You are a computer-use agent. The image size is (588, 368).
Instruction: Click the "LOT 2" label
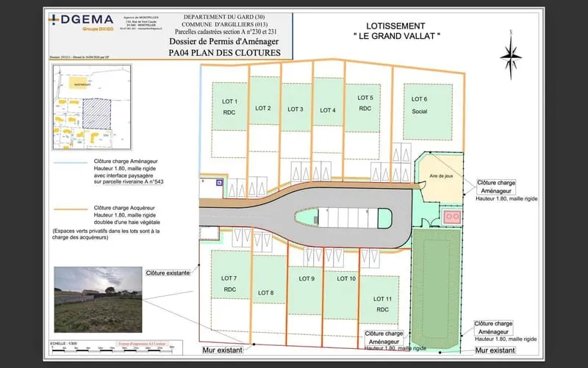[263, 108]
